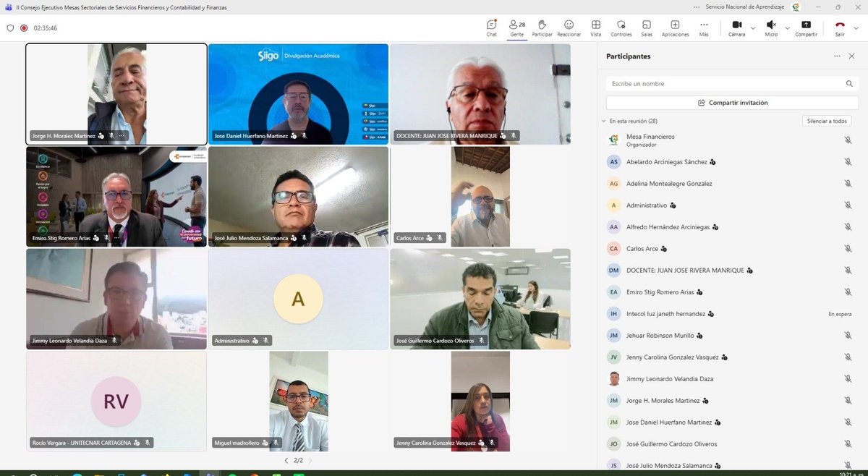Open the Controles meeting controls

click(621, 28)
